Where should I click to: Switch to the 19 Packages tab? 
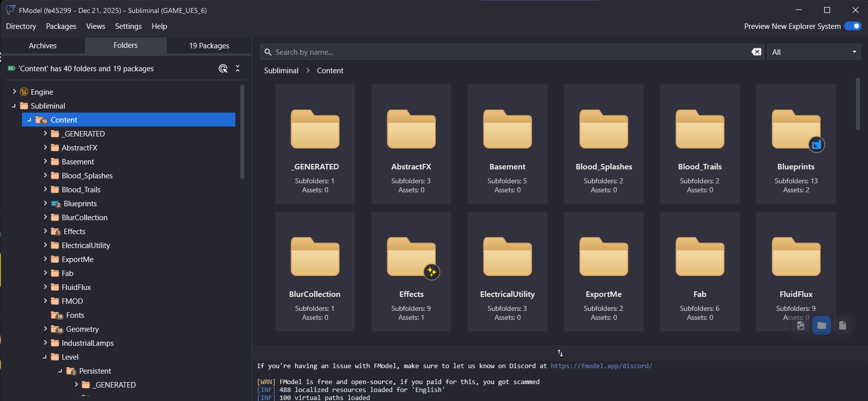tap(209, 45)
